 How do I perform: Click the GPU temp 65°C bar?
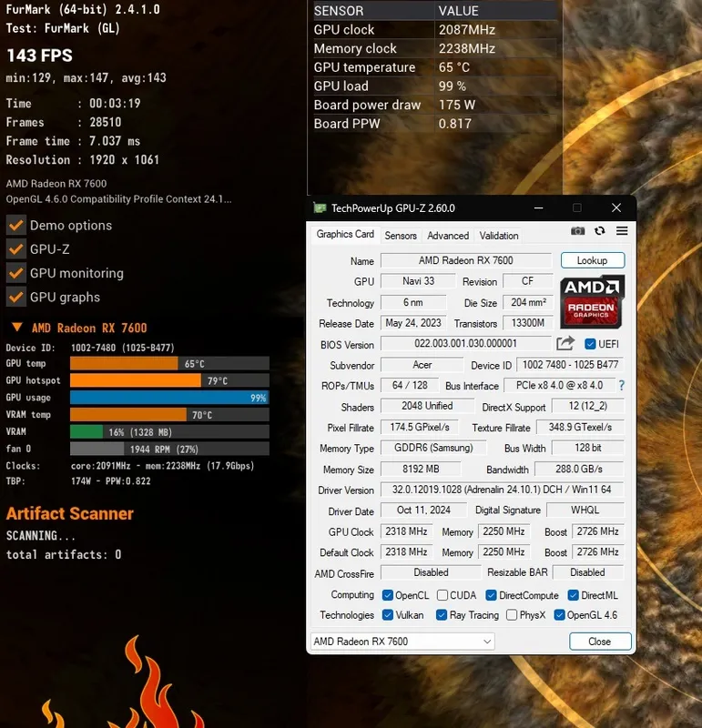point(169,363)
